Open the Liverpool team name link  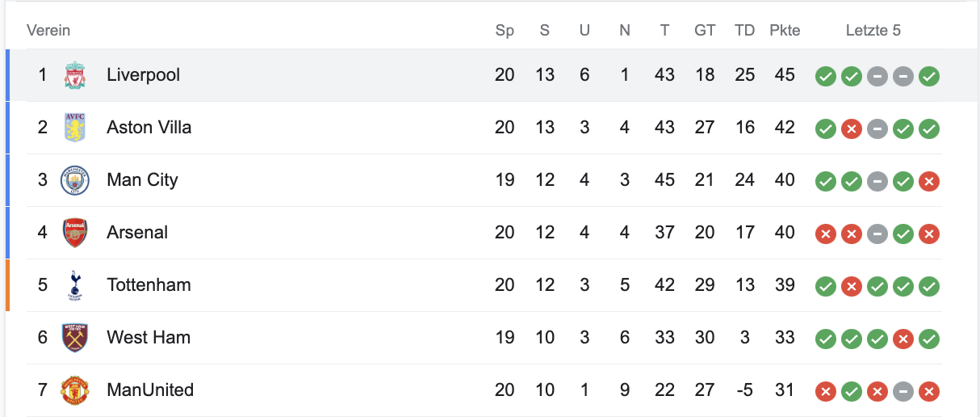coord(143,75)
